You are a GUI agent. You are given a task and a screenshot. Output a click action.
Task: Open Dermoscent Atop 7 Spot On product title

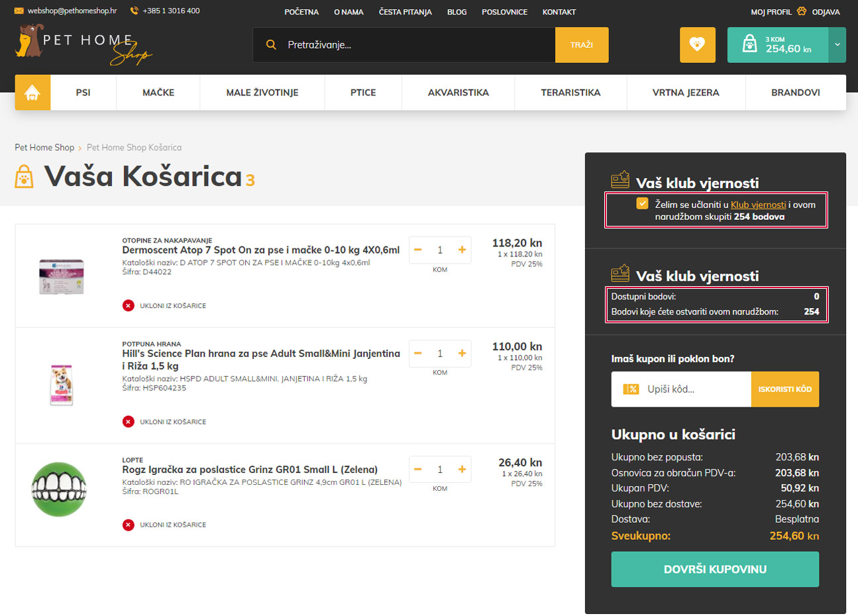tap(261, 250)
